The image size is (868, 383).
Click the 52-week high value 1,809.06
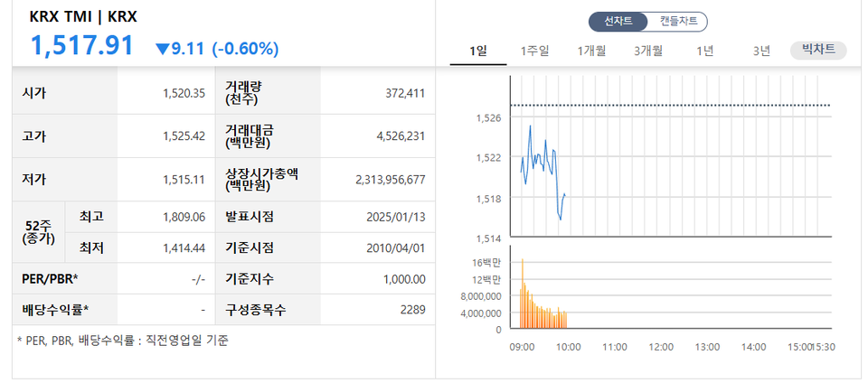184,217
